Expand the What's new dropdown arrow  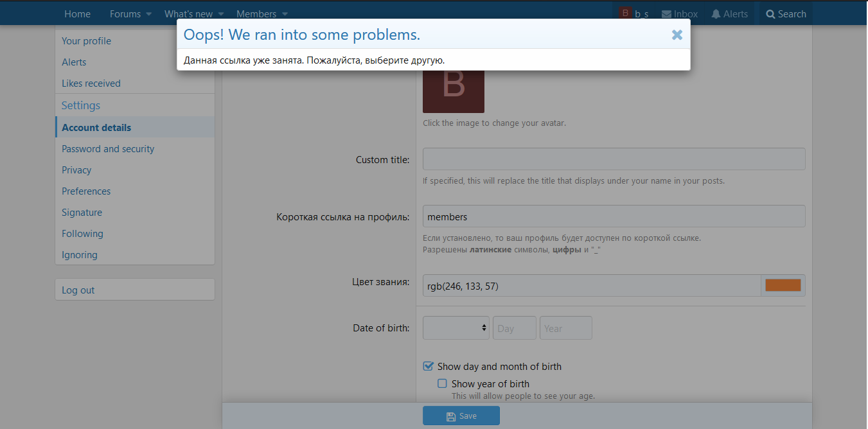(x=221, y=14)
